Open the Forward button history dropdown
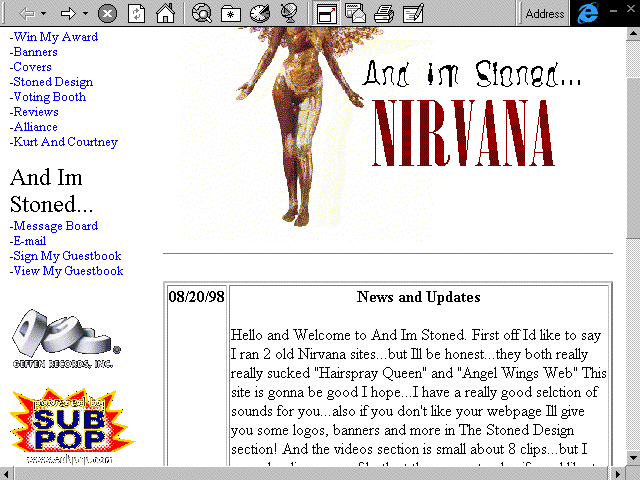Screen dimensions: 640x480 pos(85,13)
